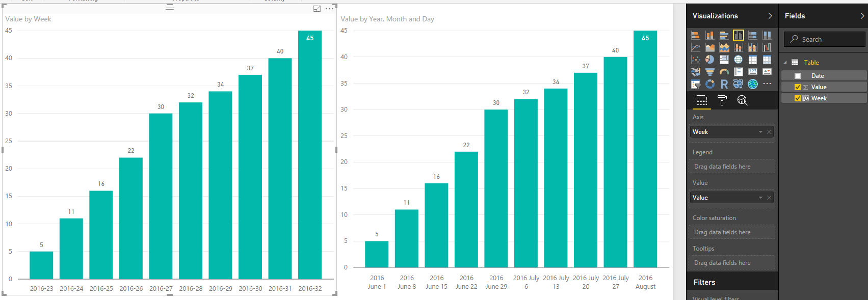
Task: Open import custom visual ellipsis in Visualizations
Action: point(767,84)
